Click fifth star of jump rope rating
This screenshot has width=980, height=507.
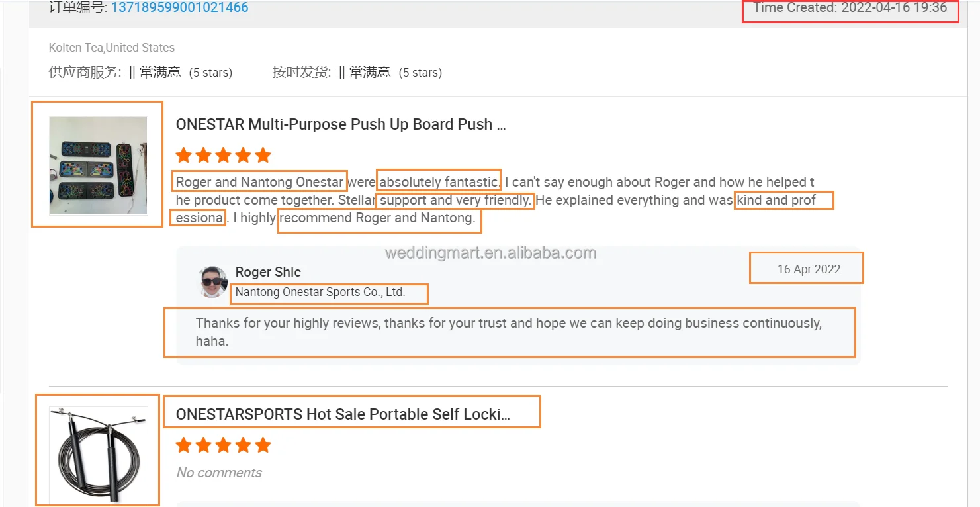click(x=263, y=445)
